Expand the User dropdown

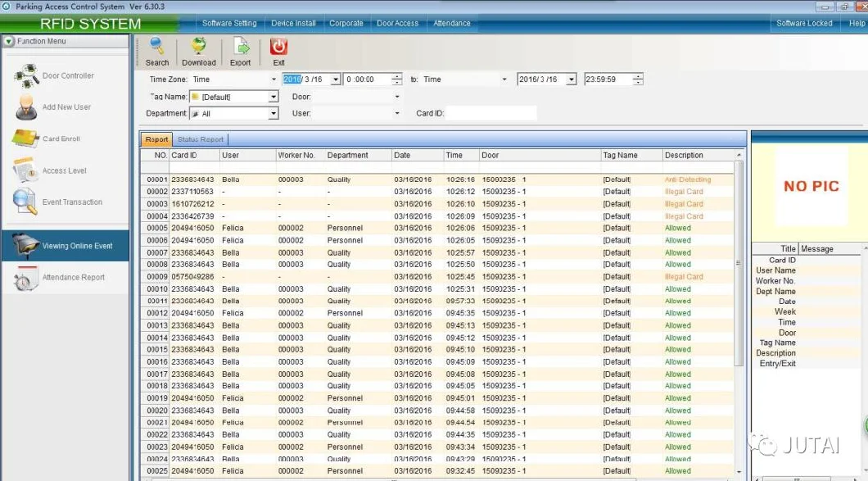coord(397,114)
